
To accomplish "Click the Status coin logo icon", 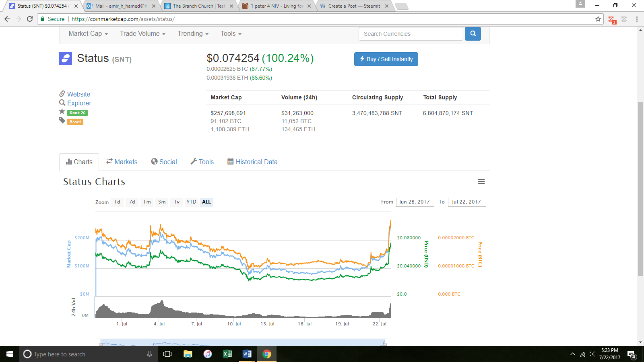I will point(66,58).
